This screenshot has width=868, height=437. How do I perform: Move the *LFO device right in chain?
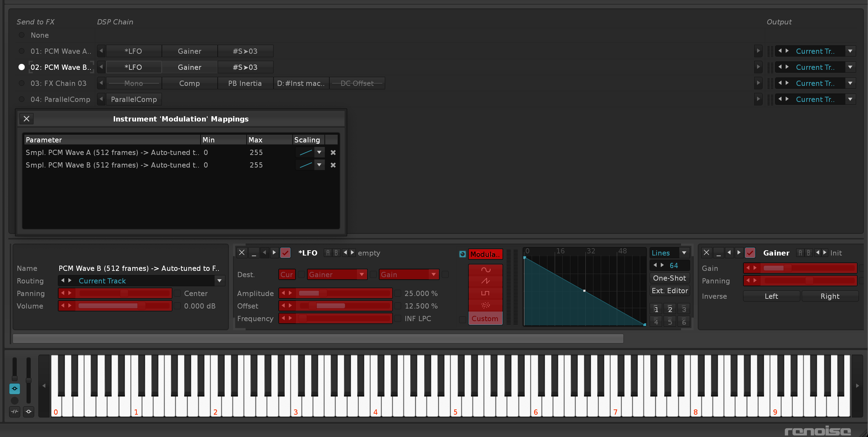coord(274,253)
